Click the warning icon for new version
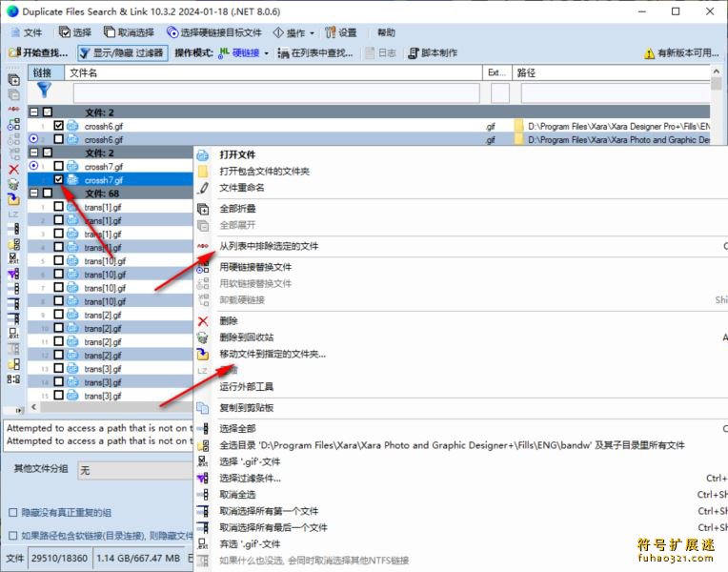Screen dimensions: 728x572 click(x=649, y=53)
